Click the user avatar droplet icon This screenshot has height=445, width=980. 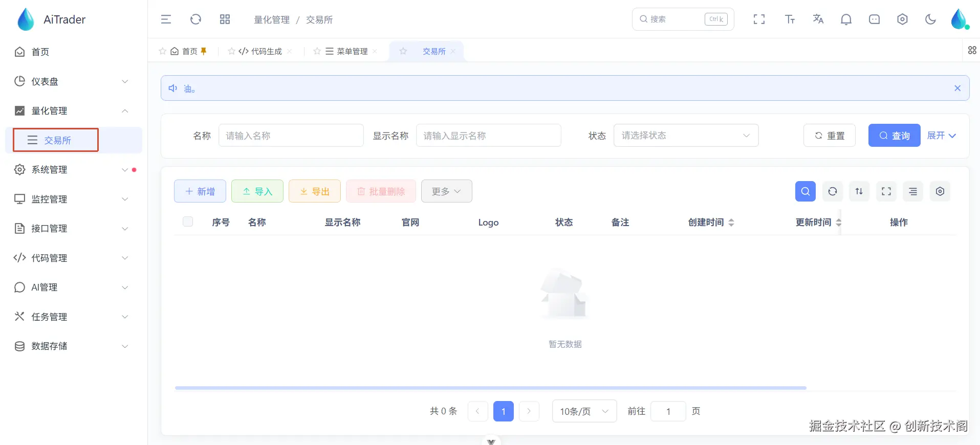click(x=959, y=19)
